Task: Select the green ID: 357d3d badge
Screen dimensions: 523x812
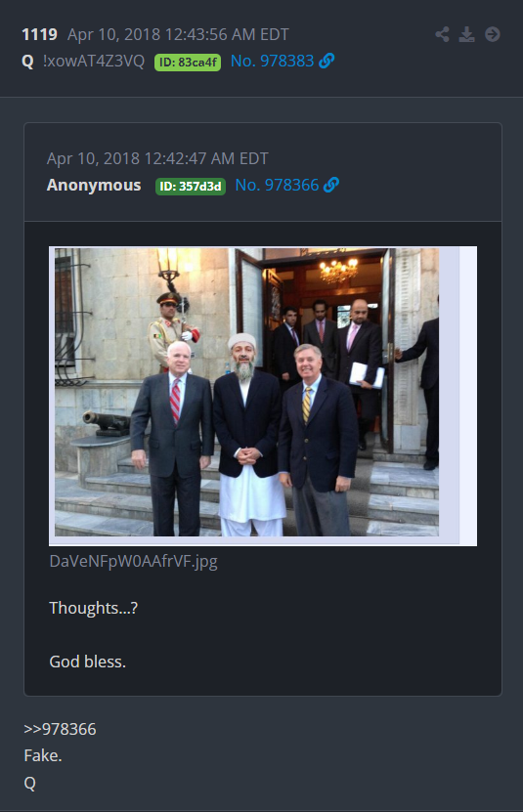Action: (x=191, y=187)
